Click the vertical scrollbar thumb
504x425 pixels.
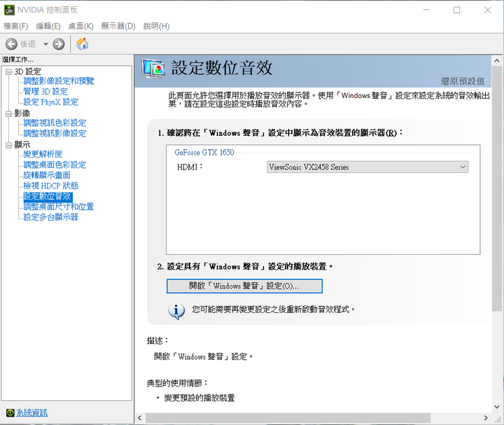coord(496,189)
